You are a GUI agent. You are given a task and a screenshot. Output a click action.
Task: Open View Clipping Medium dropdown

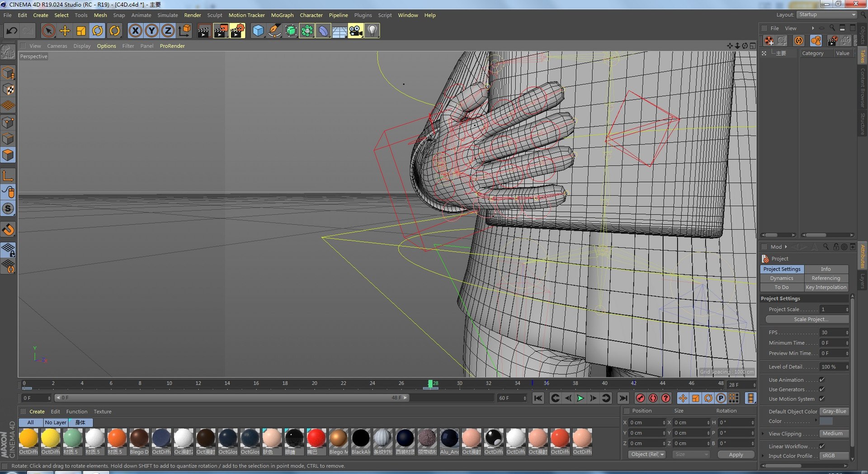tap(835, 434)
